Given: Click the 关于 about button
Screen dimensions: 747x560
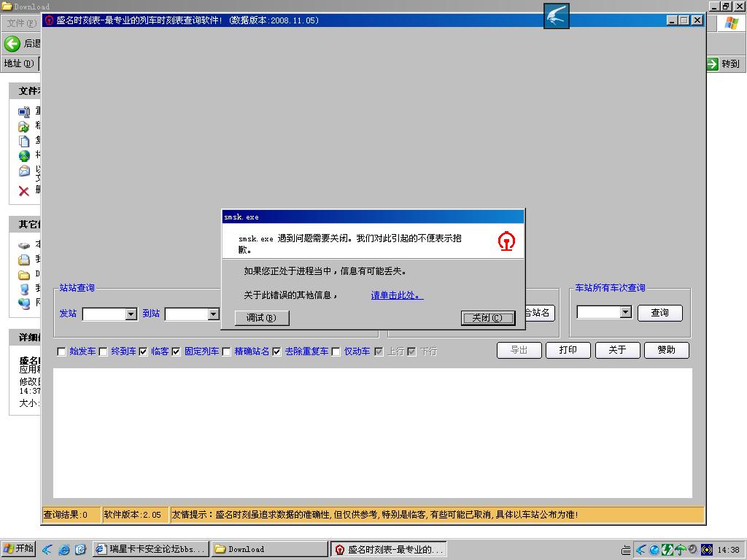Looking at the screenshot, I should click(617, 350).
